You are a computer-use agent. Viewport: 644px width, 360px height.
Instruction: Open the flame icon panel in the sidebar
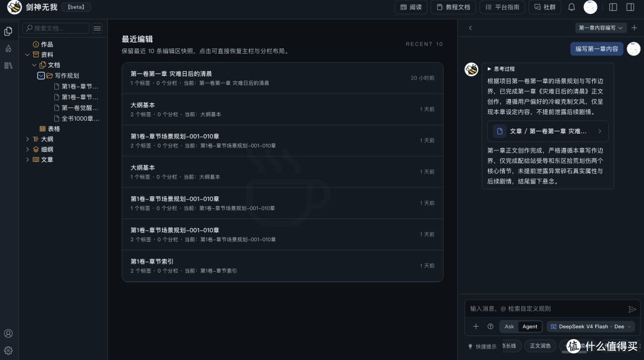(x=8, y=48)
